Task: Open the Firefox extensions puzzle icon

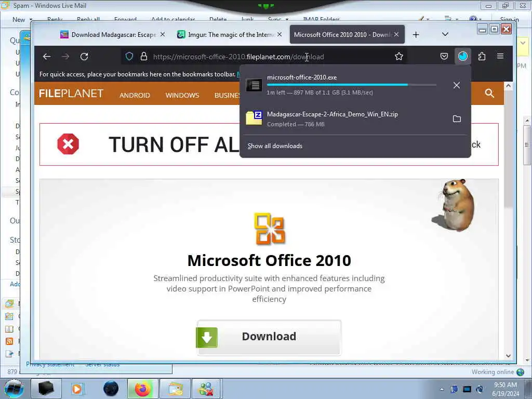Action: click(x=482, y=56)
